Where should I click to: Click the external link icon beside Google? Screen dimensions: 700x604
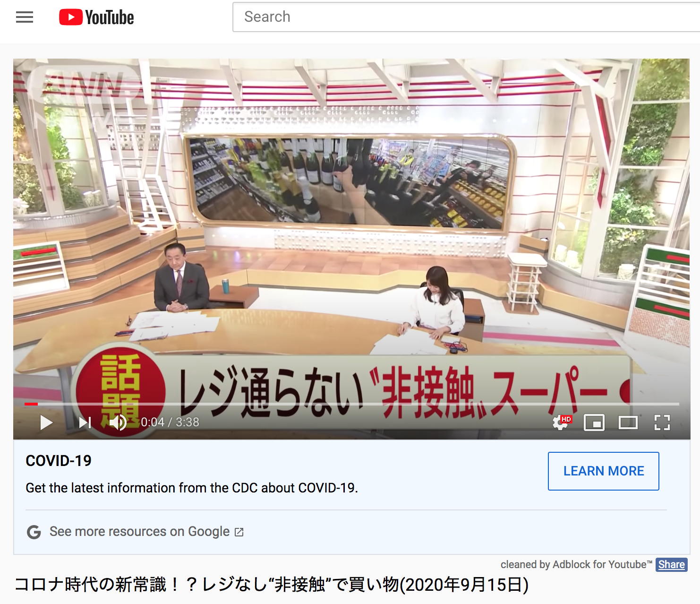point(239,532)
